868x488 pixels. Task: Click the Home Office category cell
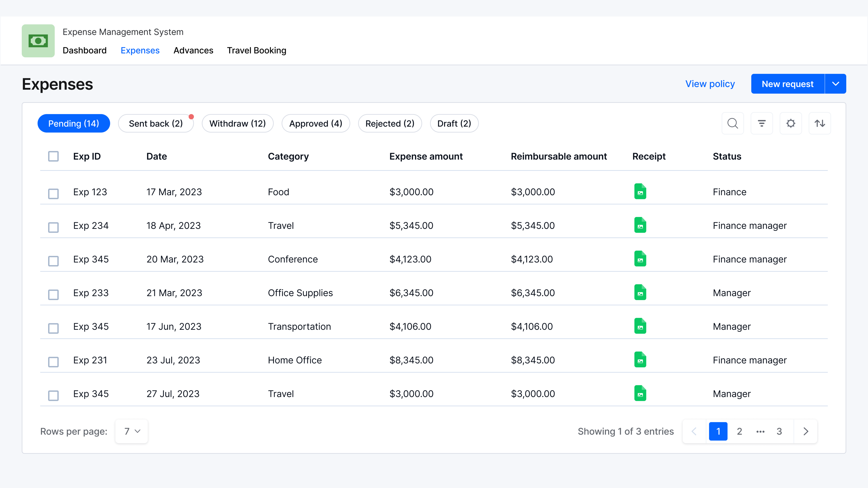click(295, 360)
